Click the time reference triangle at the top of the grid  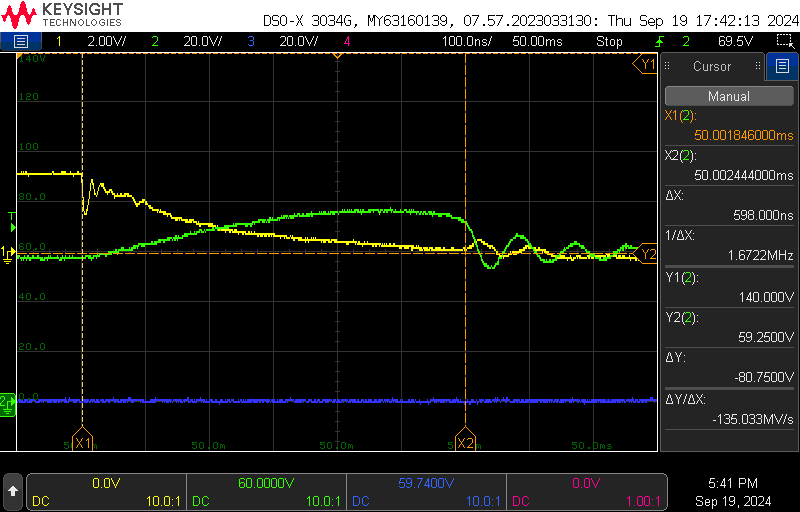coord(337,56)
